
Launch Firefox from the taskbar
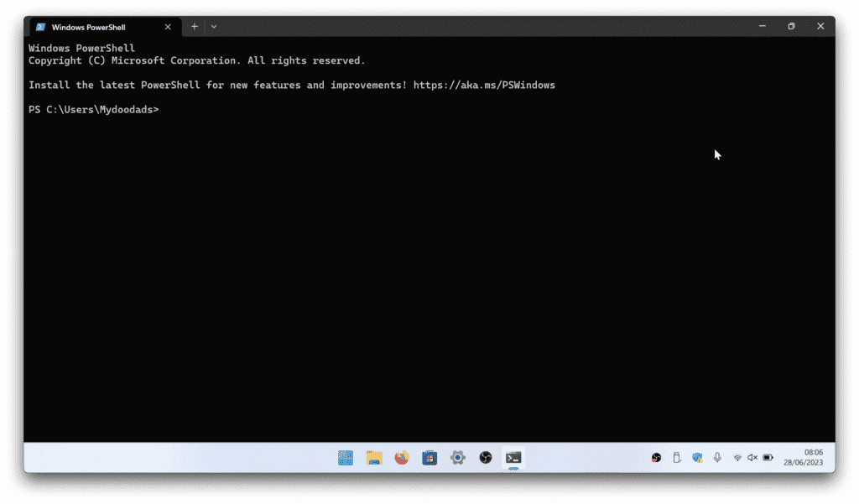point(402,457)
